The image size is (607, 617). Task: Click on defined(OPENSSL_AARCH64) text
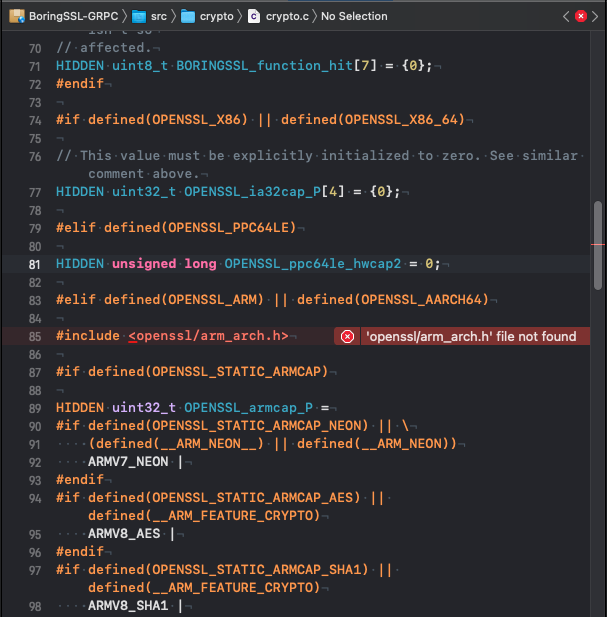[393, 300]
